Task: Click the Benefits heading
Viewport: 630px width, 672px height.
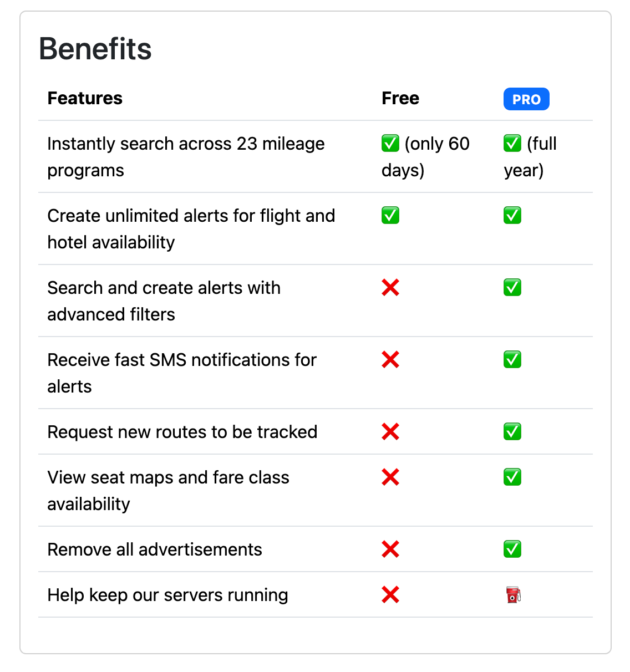Action: click(x=95, y=49)
